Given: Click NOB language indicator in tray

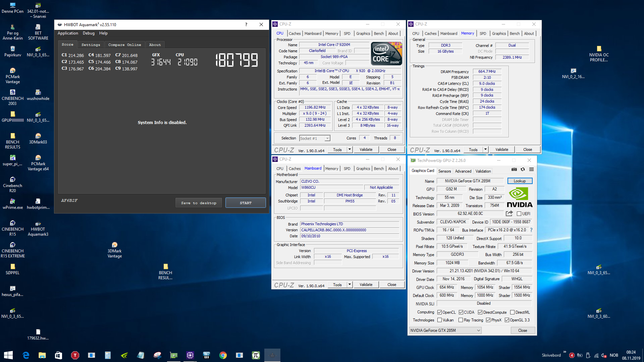Looking at the screenshot, I should 614,355.
